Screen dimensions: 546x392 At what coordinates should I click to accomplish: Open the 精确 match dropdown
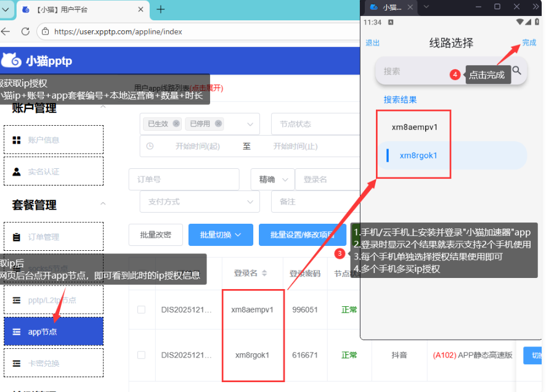click(272, 179)
